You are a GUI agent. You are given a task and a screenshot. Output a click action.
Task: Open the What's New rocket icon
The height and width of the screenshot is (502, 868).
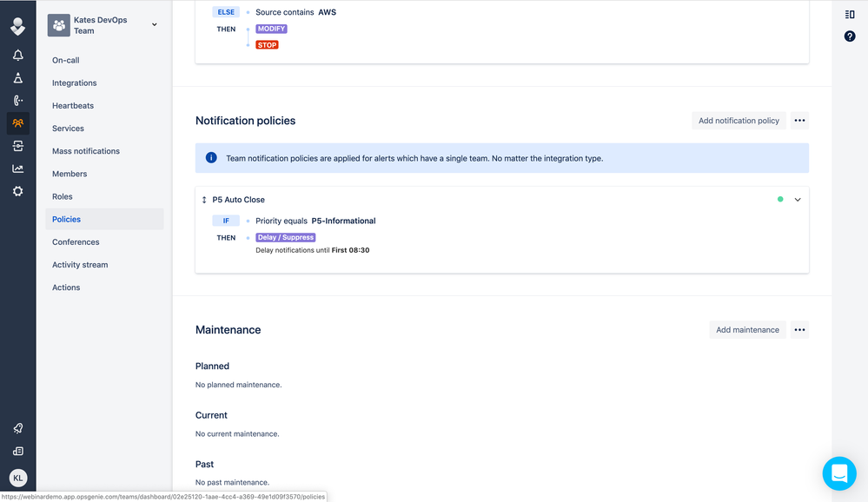(17, 427)
